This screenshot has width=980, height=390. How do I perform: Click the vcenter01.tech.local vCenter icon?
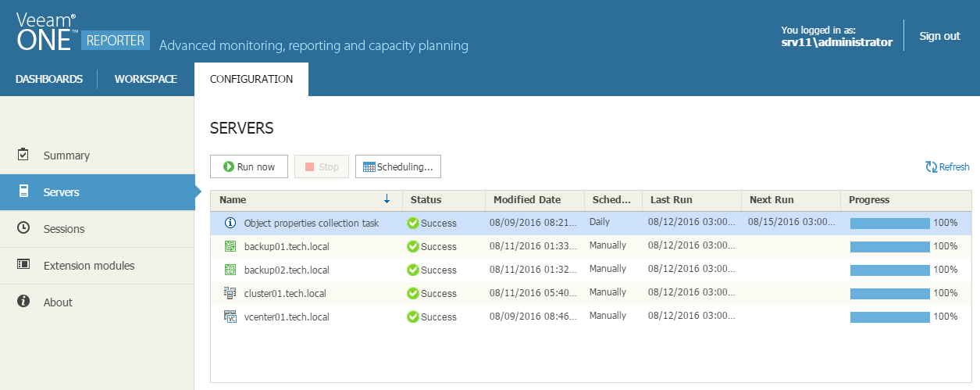(x=230, y=317)
